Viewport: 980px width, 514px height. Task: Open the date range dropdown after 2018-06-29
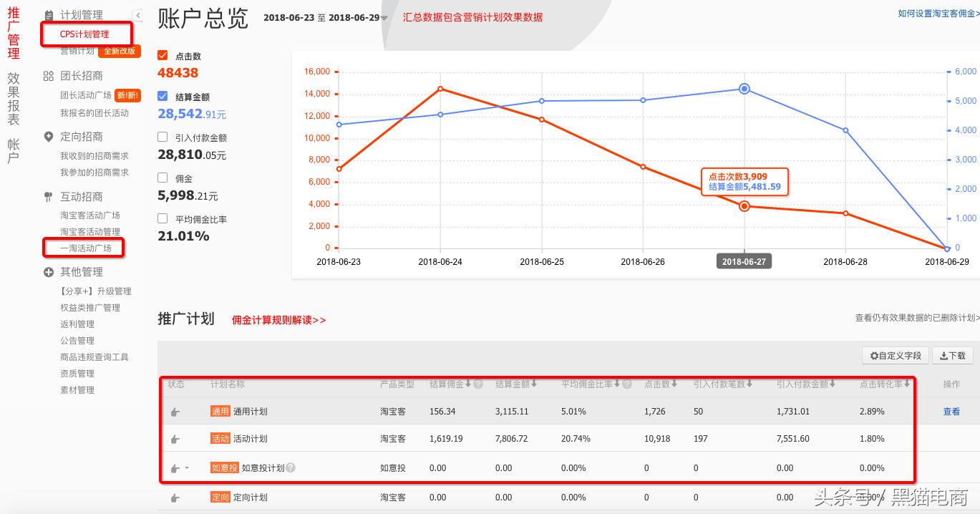tap(384, 19)
